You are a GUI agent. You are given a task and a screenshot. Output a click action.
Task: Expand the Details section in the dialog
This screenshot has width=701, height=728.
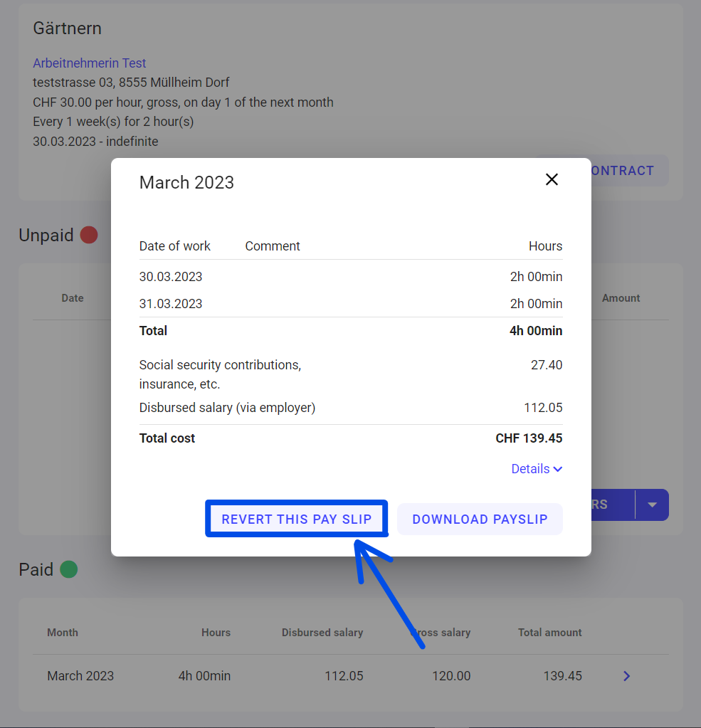click(x=537, y=469)
